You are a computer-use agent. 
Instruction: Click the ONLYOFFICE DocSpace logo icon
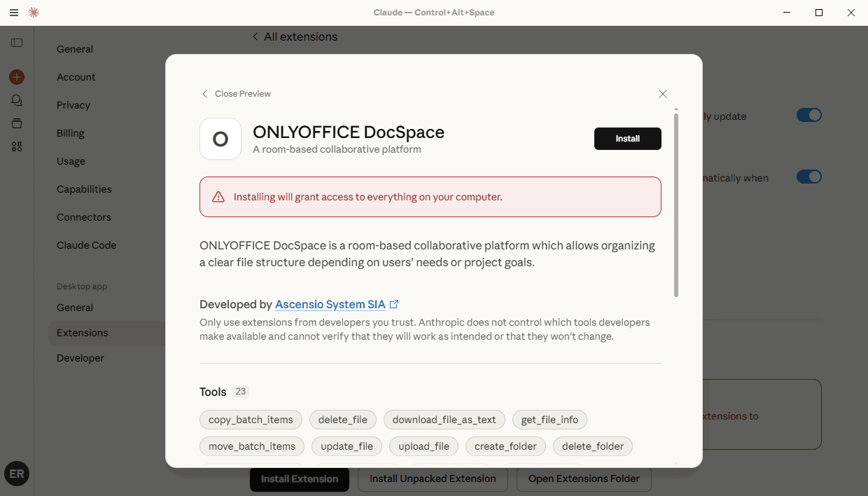[220, 139]
